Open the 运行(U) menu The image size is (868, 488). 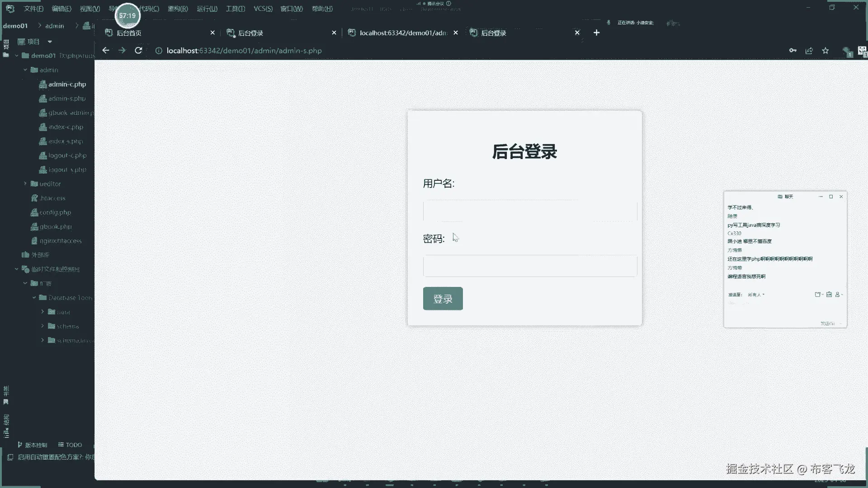(207, 9)
